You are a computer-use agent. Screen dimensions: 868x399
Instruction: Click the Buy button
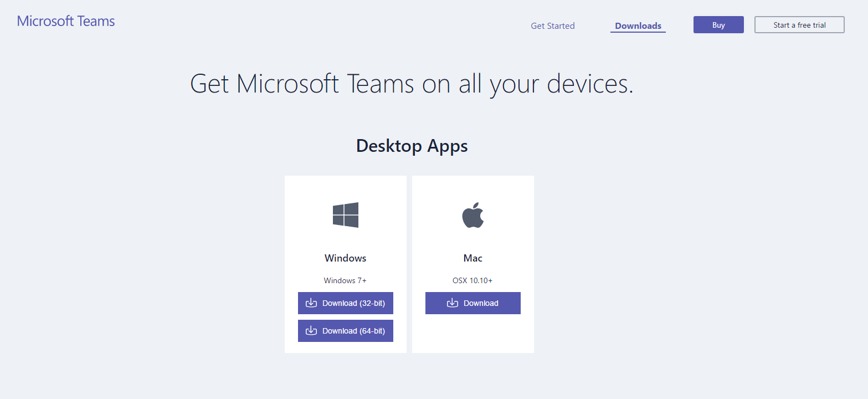(718, 25)
